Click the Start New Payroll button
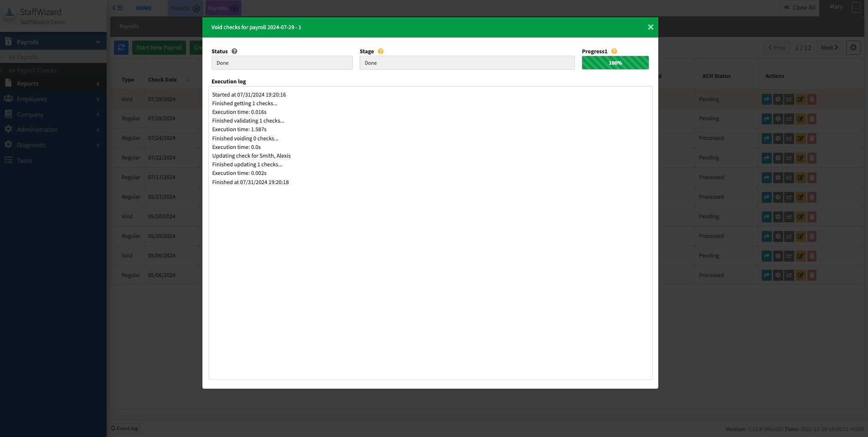Image resolution: width=868 pixels, height=437 pixels. pos(159,47)
